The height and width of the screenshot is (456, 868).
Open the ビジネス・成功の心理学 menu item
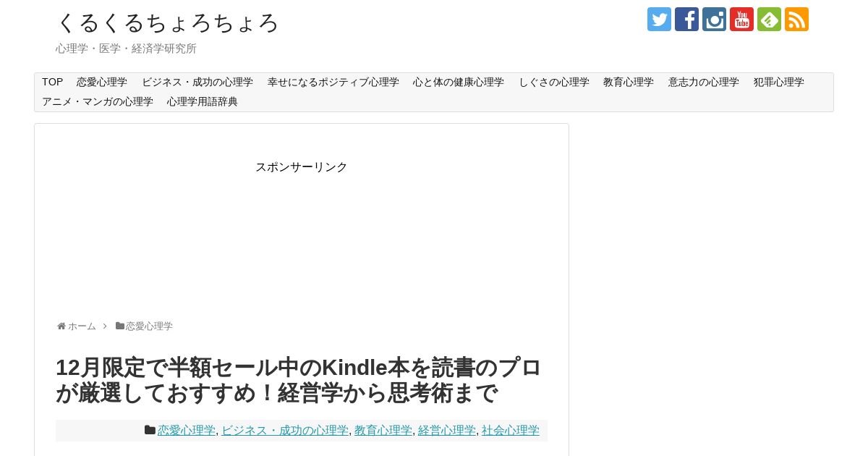point(197,83)
